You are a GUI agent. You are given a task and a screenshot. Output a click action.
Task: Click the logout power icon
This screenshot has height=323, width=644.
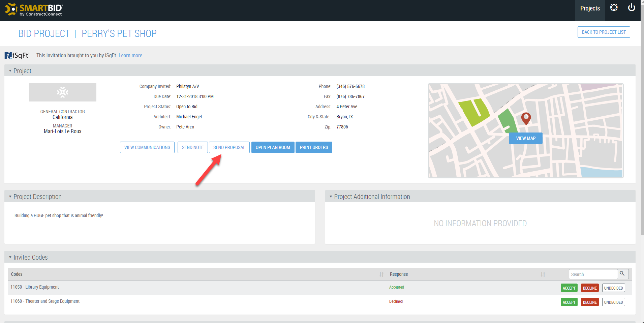tap(632, 7)
